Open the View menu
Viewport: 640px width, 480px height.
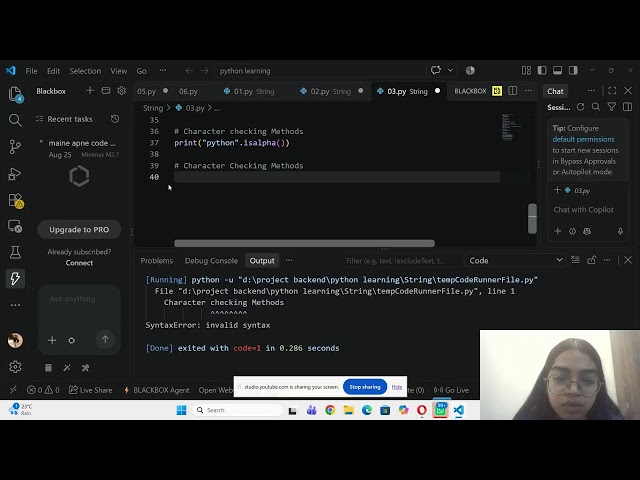(118, 71)
